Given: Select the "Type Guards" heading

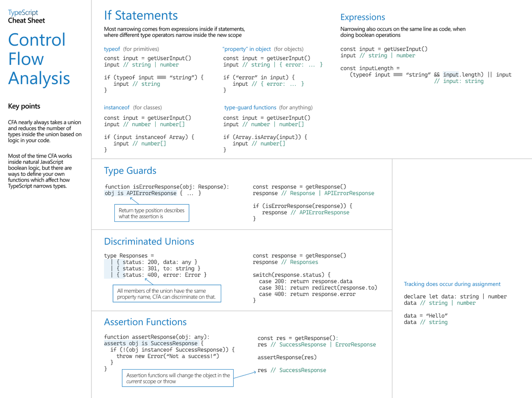Looking at the screenshot, I should tap(130, 170).
